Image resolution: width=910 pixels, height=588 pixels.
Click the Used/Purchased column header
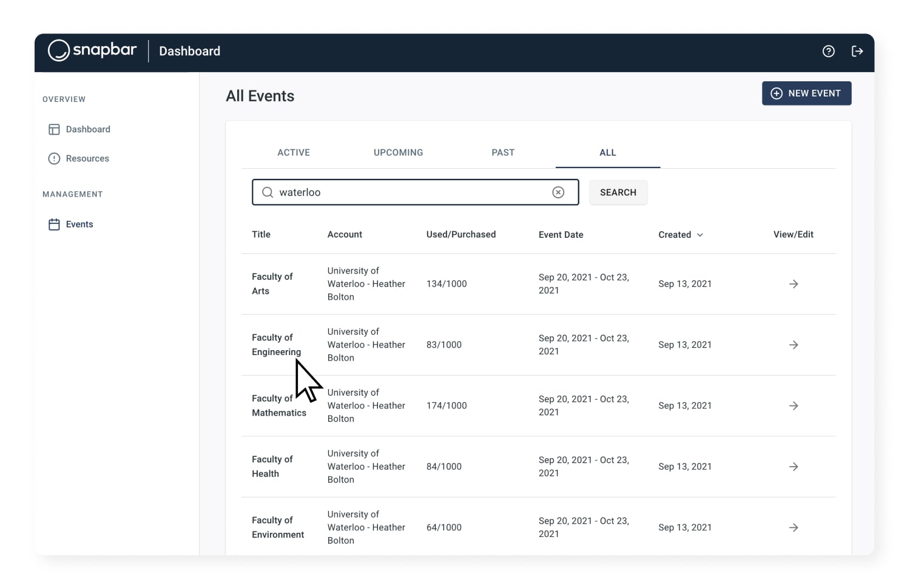[461, 234]
